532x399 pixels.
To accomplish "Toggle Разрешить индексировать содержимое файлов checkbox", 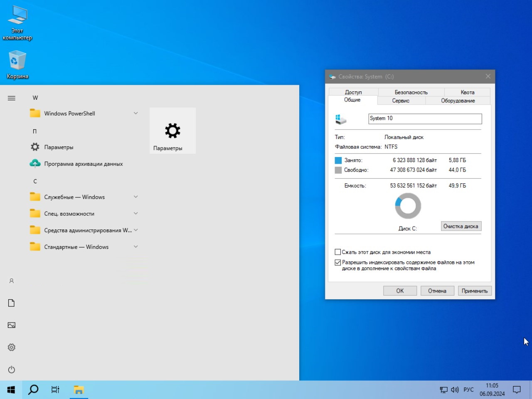I will tap(338, 263).
